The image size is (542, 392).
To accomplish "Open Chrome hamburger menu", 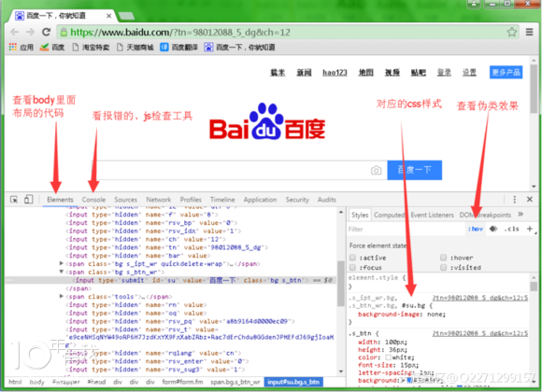I will click(x=529, y=32).
